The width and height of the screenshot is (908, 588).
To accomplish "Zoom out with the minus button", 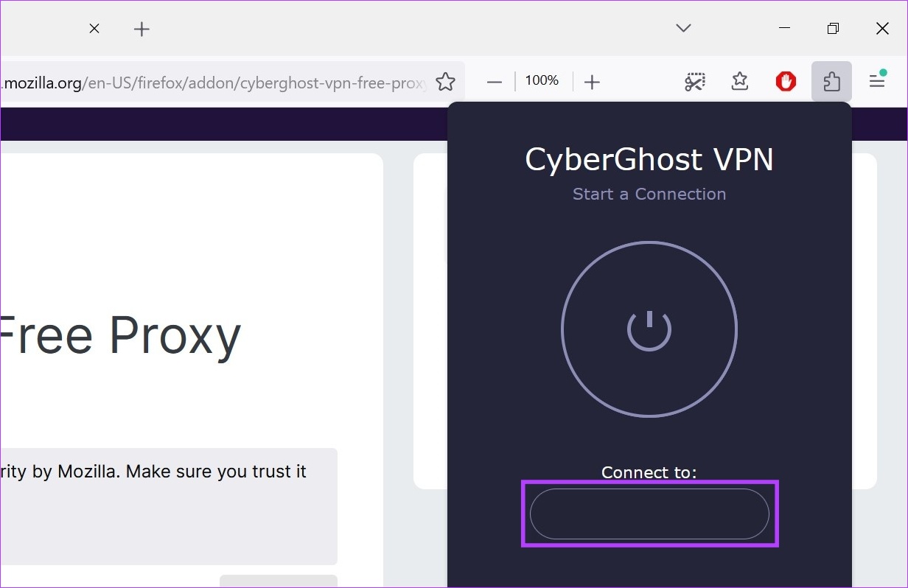I will (495, 81).
